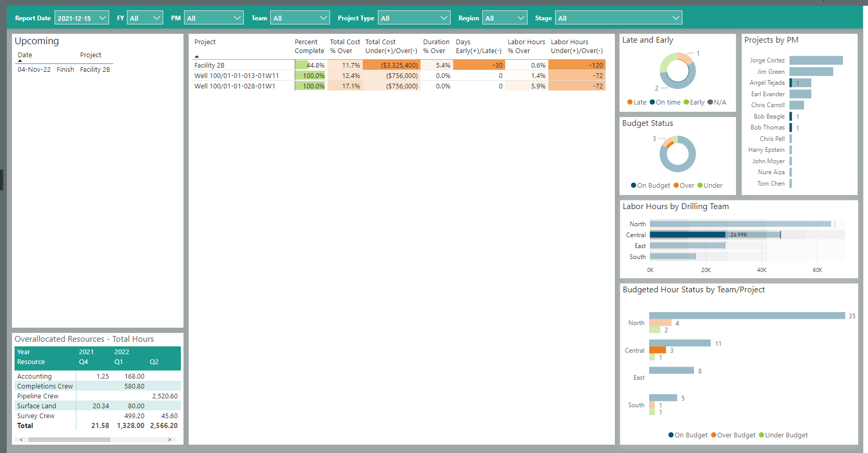Sort by Total Cost % Over column header
Screen dimensions: 868x453
coord(345,46)
